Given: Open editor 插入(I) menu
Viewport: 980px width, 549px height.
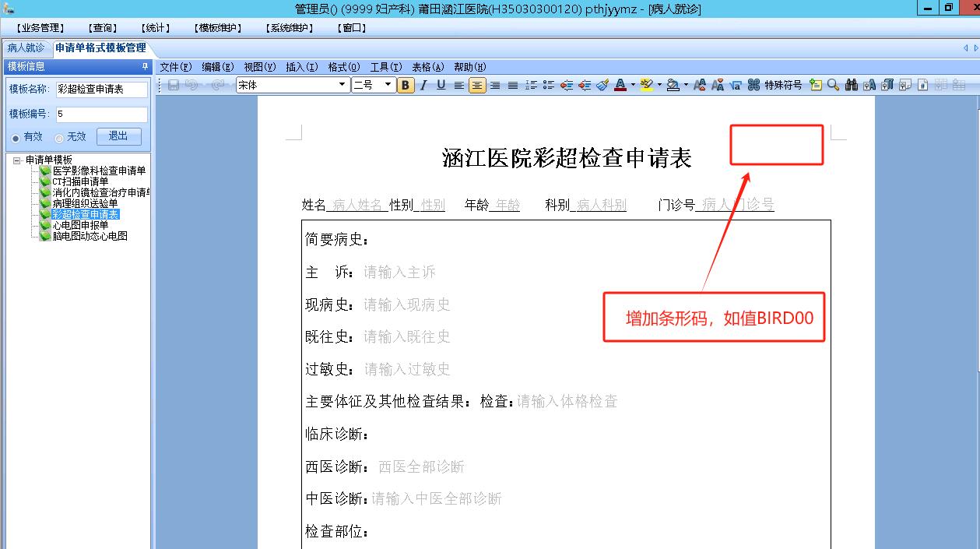Looking at the screenshot, I should (x=302, y=67).
